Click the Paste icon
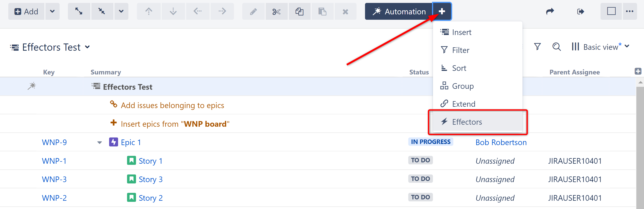 [x=322, y=11]
